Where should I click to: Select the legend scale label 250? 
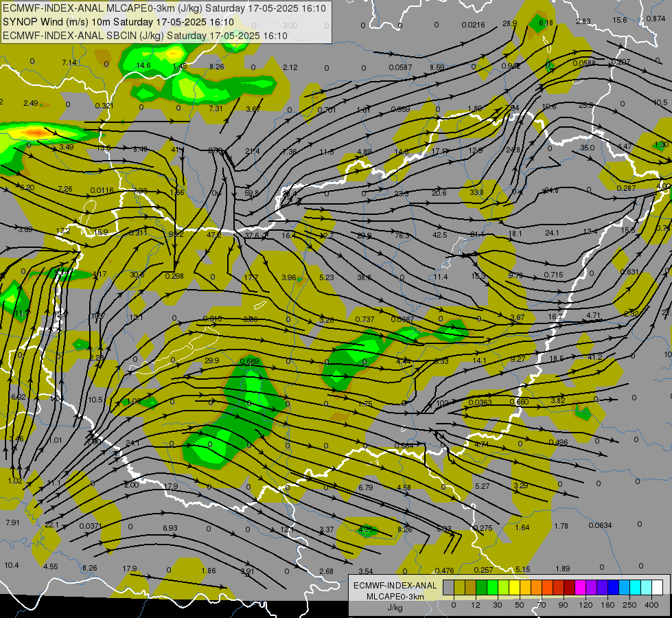pos(629,605)
